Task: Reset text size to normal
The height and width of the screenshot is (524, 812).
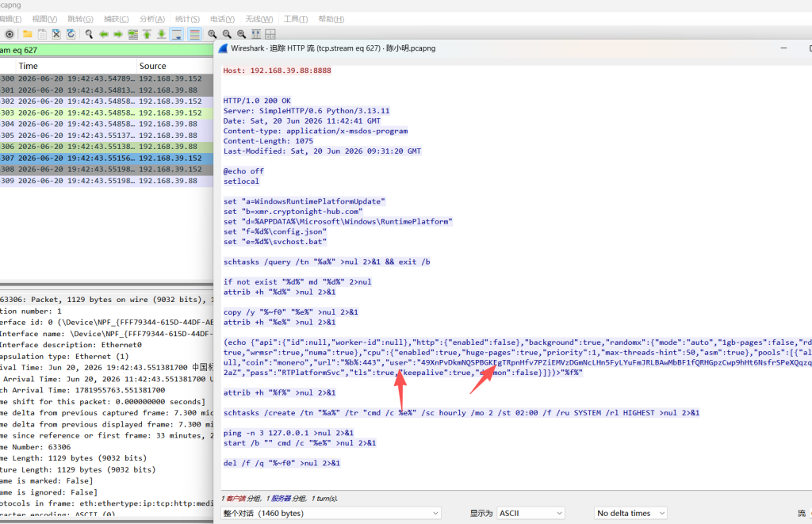Action: 241,34
